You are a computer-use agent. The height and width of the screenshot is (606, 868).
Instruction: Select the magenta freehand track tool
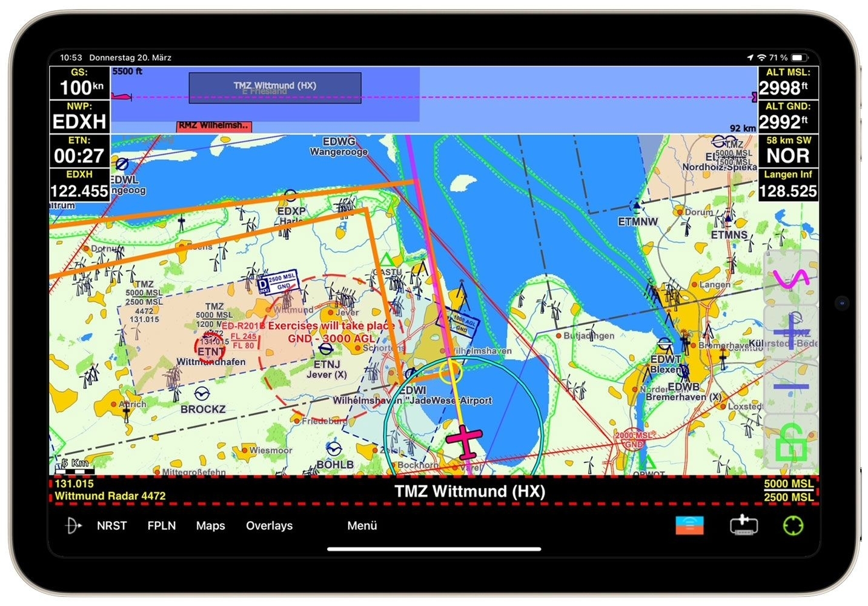(x=790, y=278)
